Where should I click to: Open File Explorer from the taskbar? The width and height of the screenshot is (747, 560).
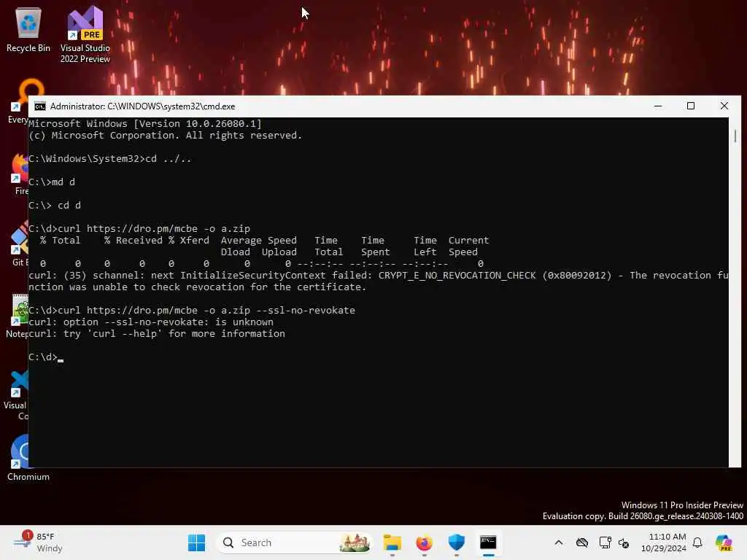(392, 542)
